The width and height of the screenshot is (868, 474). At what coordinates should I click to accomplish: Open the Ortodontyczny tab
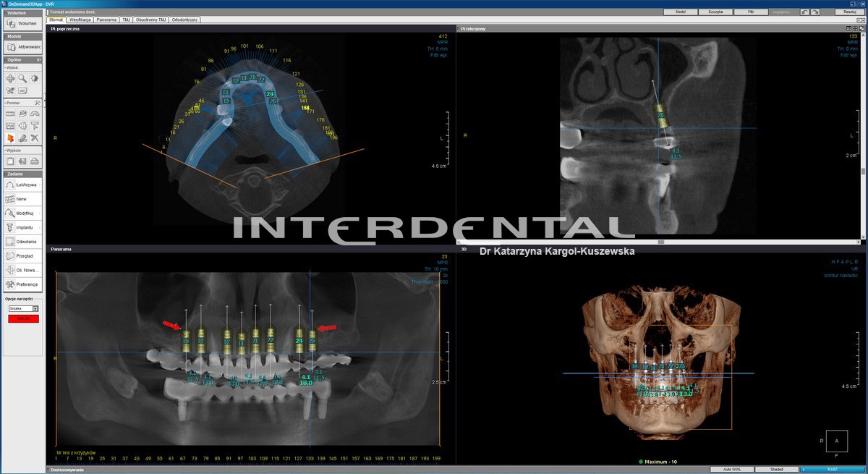pos(184,20)
